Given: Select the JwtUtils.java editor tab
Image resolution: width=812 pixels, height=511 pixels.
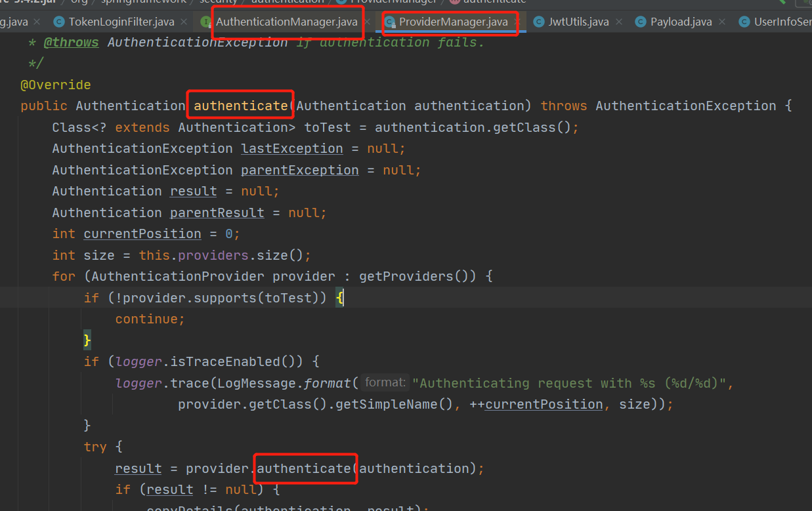Looking at the screenshot, I should 579,22.
